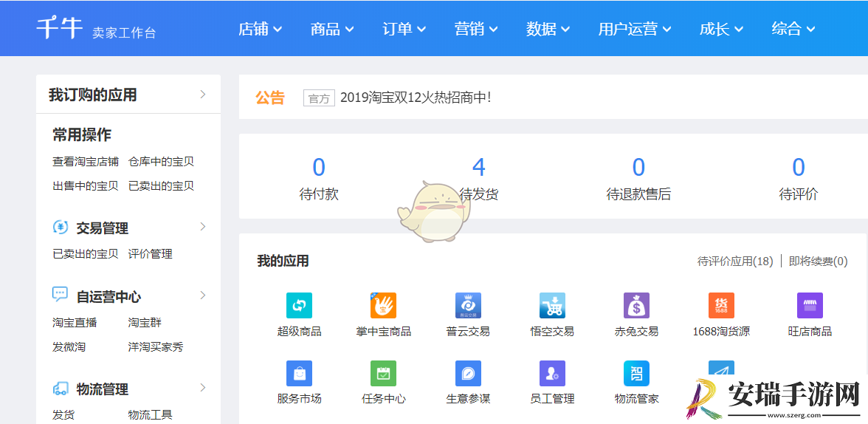Open the 综合 dropdown menu
The height and width of the screenshot is (424, 868).
(x=793, y=29)
